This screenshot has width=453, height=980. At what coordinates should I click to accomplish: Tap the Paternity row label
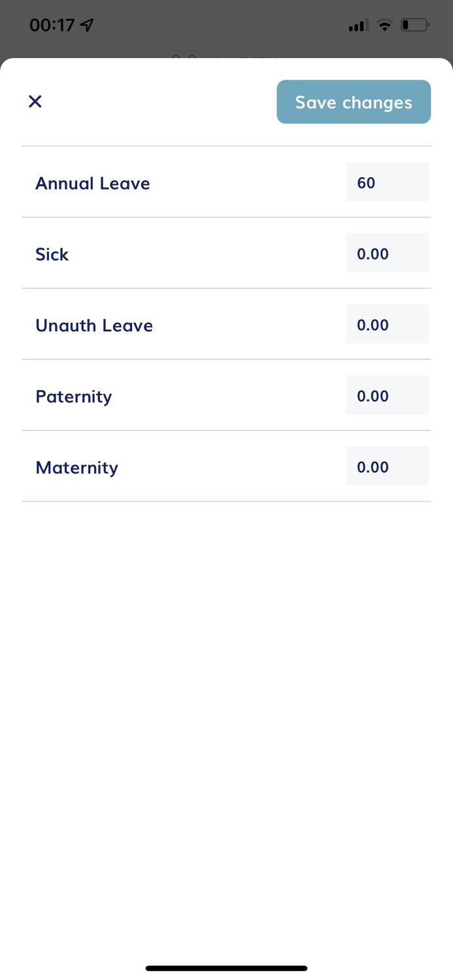(74, 397)
